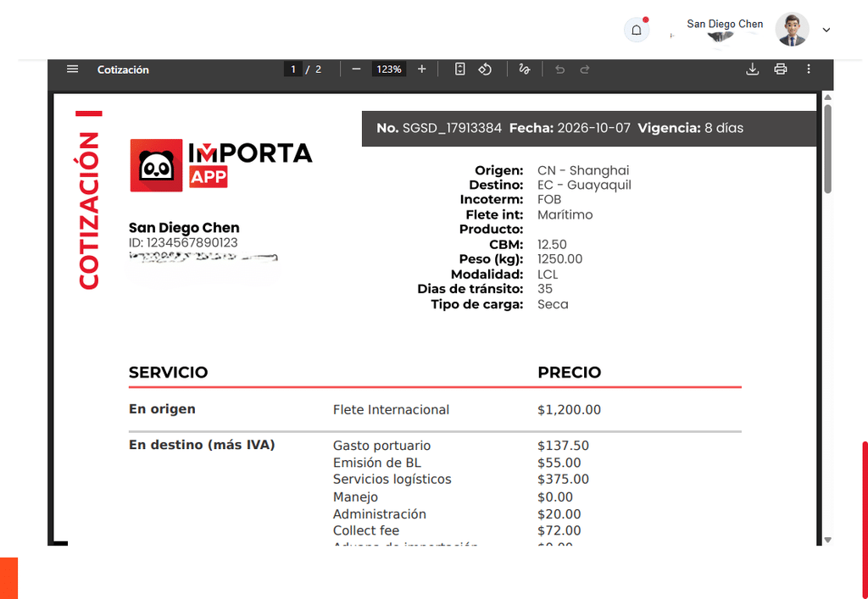
Task: Click the Flete Internacional row label
Action: (391, 410)
